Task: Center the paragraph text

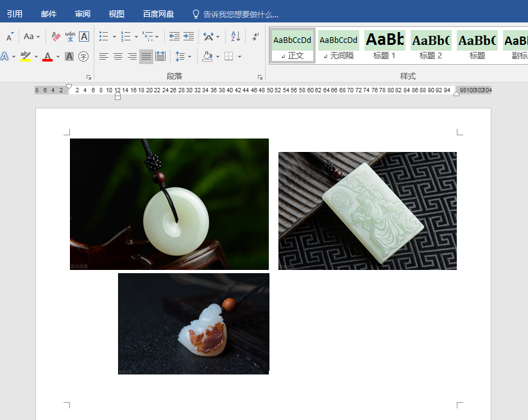Action: 118,56
